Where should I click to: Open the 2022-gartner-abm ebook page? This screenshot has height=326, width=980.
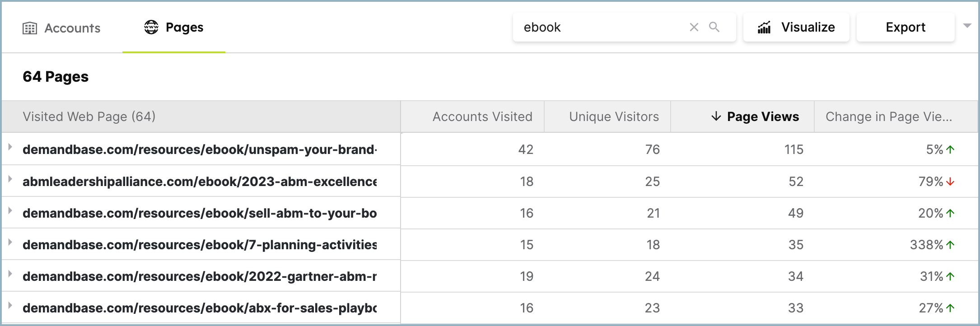[x=200, y=276]
